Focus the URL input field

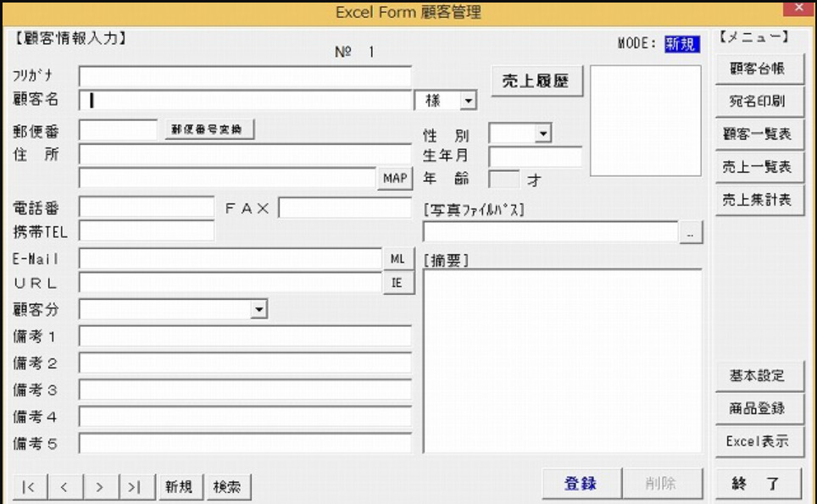[231, 283]
